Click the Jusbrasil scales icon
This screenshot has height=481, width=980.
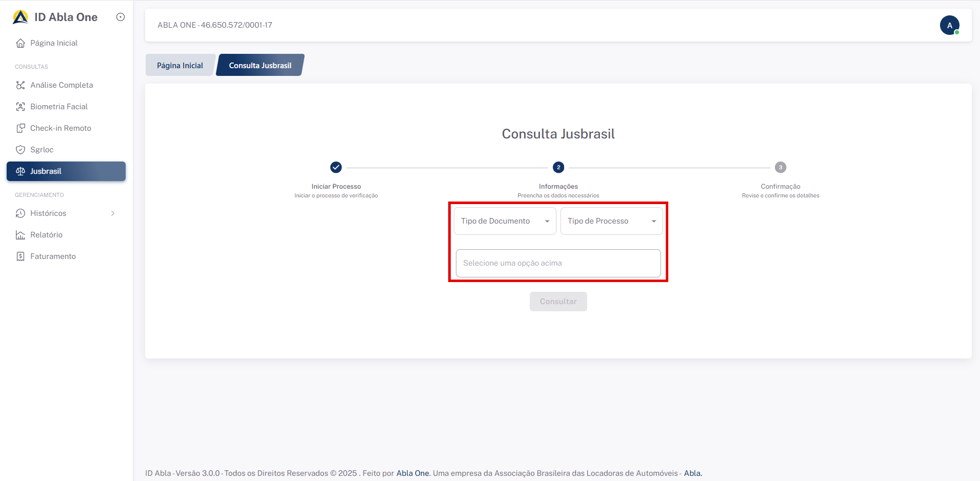click(x=21, y=171)
